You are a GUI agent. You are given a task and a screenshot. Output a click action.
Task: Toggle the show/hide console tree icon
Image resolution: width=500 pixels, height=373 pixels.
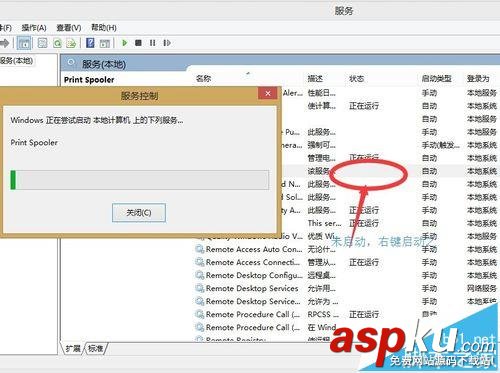[24, 43]
